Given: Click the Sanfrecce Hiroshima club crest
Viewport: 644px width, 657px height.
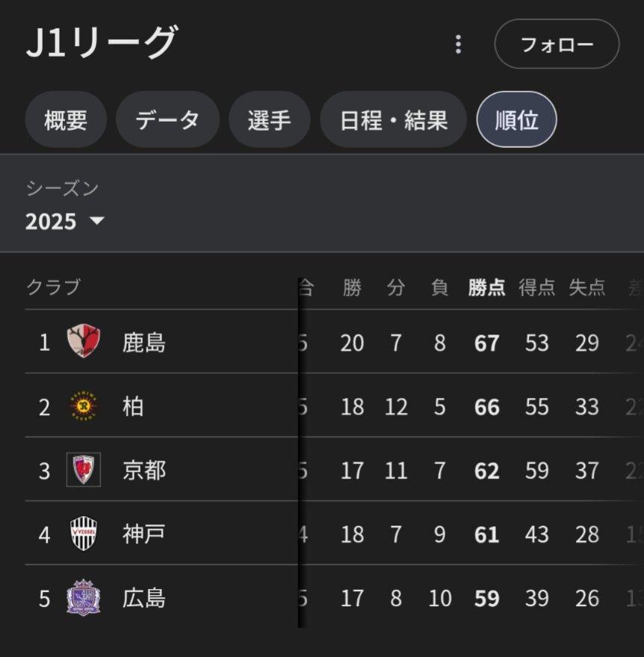Looking at the screenshot, I should click(83, 598).
